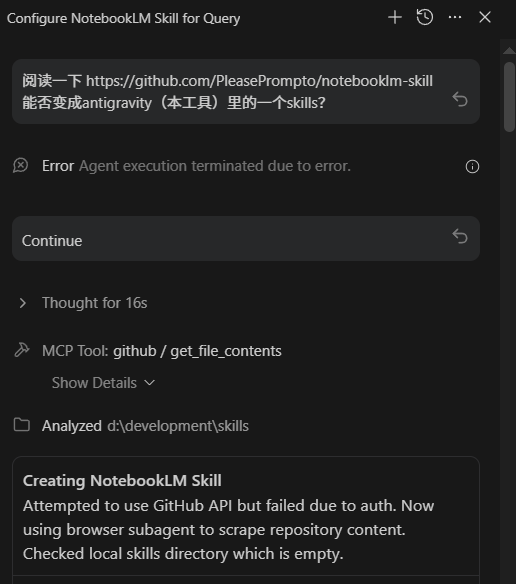The height and width of the screenshot is (584, 516).
Task: Click the vertical scrollbar thumb
Action: (509, 97)
